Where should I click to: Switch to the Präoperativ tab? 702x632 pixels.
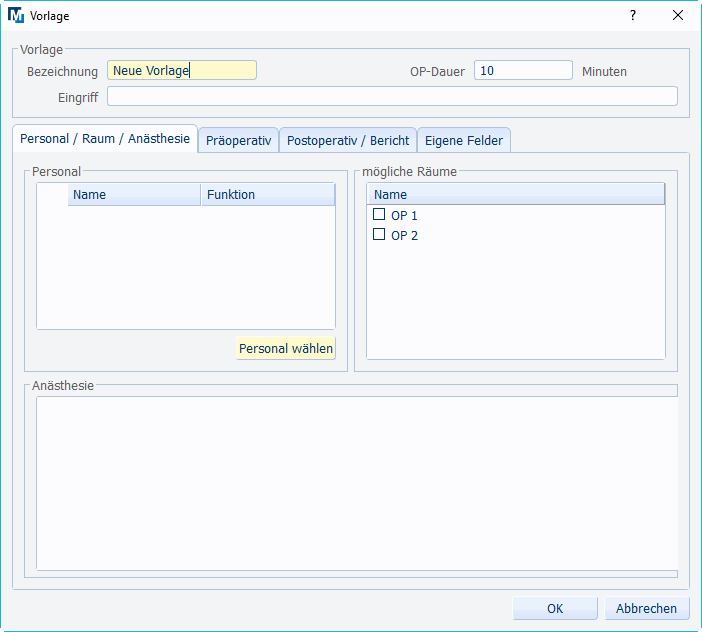pyautogui.click(x=238, y=141)
